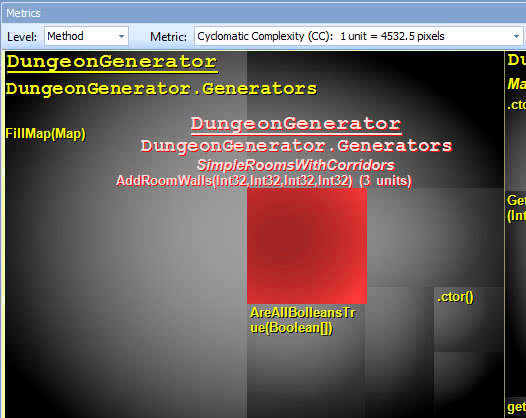Click the red DungeonGenerator.Generators tooltip label
The image size is (526, 418).
click(296, 146)
